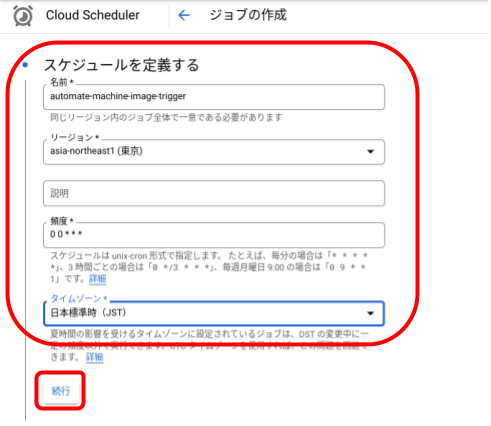The width and height of the screenshot is (491, 426).
Task: Focus the 名前 input with automate-machine-image-trigger
Action: 214,97
